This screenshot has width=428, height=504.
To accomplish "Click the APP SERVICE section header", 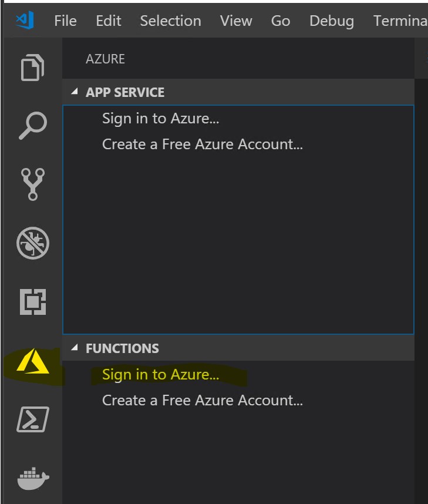I will 238,92.
